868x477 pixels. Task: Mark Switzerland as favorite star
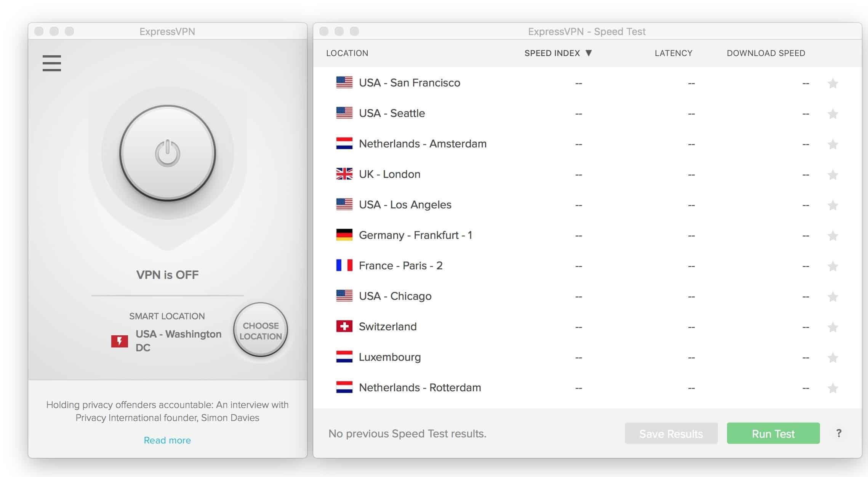833,327
